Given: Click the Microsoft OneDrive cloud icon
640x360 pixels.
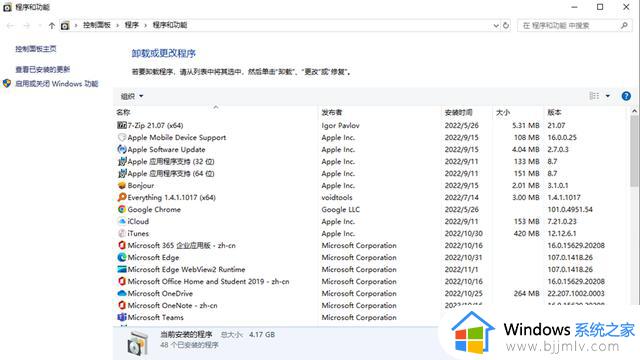Looking at the screenshot, I should pos(122,293).
